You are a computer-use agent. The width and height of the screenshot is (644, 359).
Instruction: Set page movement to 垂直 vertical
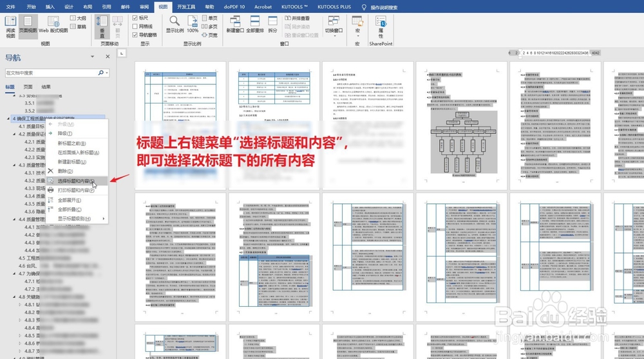(x=102, y=27)
